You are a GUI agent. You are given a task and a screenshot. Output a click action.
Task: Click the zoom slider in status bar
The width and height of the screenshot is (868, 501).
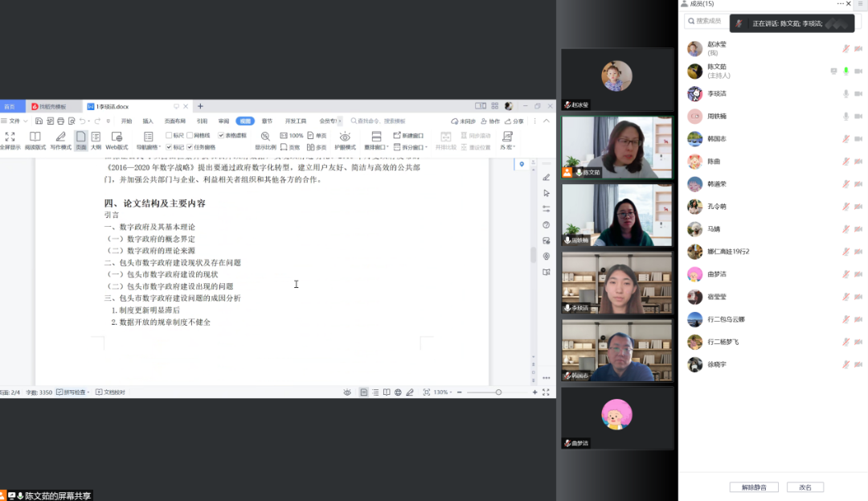pos(498,392)
